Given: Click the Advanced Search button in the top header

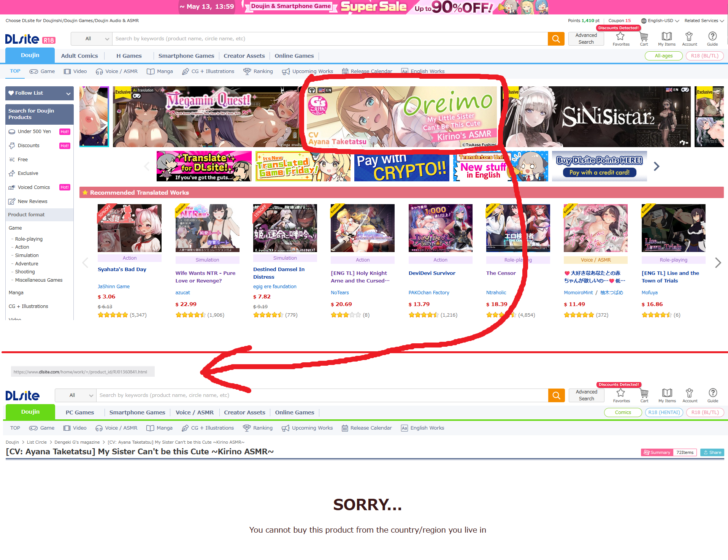Looking at the screenshot, I should point(586,39).
